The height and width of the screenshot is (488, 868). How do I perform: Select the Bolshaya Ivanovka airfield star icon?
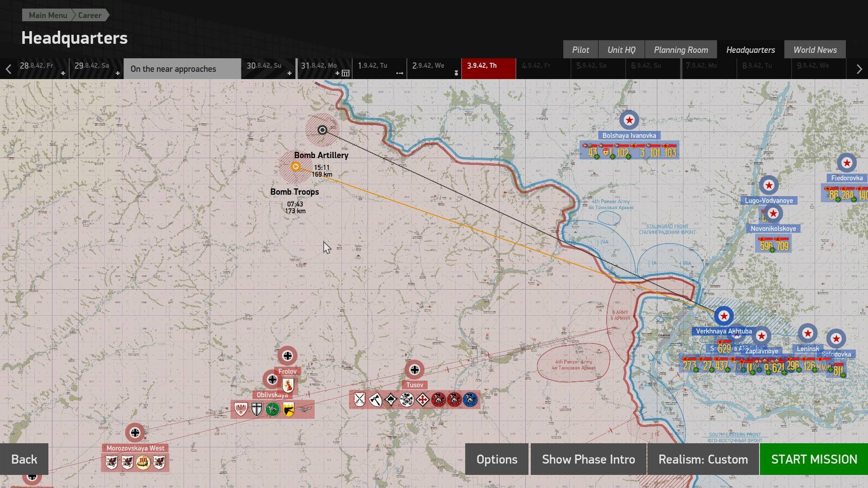(x=629, y=120)
